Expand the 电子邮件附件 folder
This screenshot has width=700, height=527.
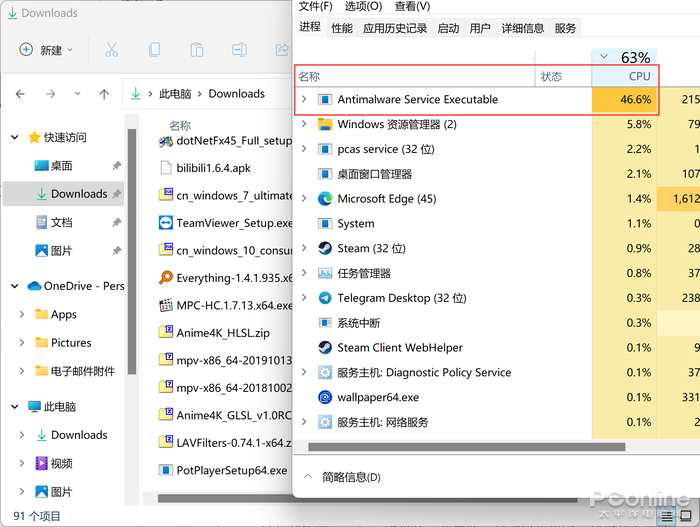tap(22, 371)
